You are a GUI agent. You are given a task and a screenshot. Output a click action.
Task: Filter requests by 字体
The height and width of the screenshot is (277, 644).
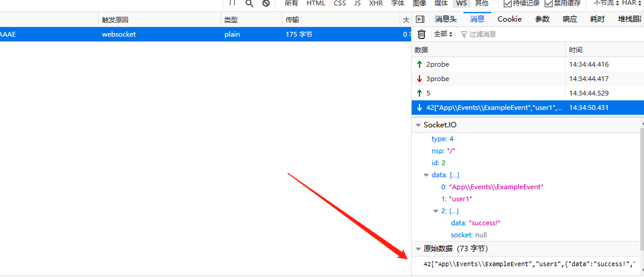398,3
